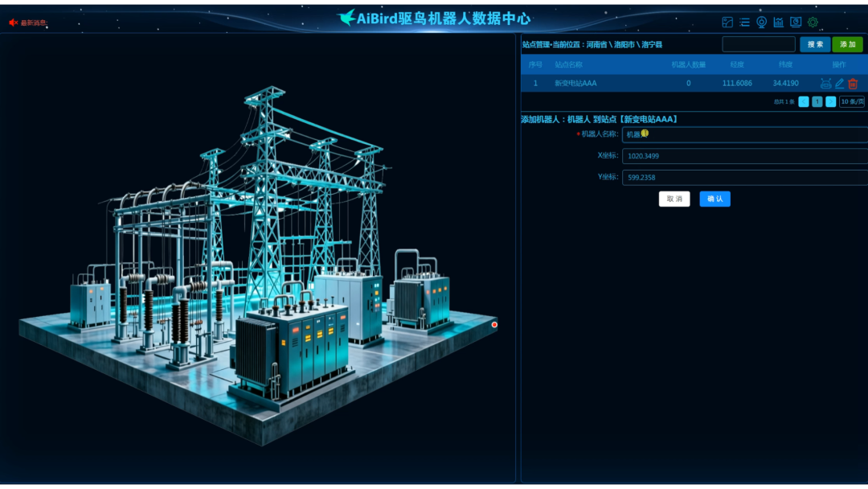Click the red marker dot on substation model
Viewport: 868px width, 489px height.
pos(494,324)
